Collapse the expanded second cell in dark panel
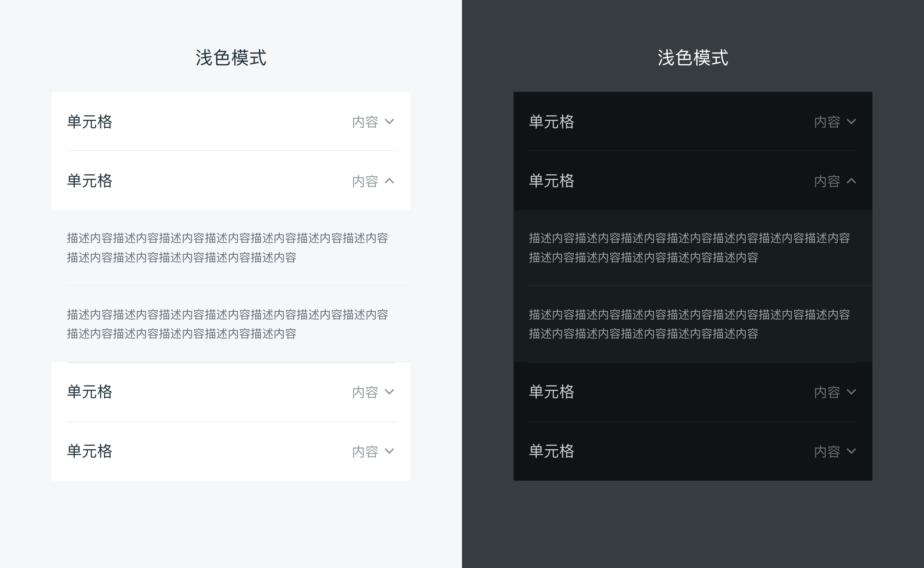 pyautogui.click(x=851, y=181)
